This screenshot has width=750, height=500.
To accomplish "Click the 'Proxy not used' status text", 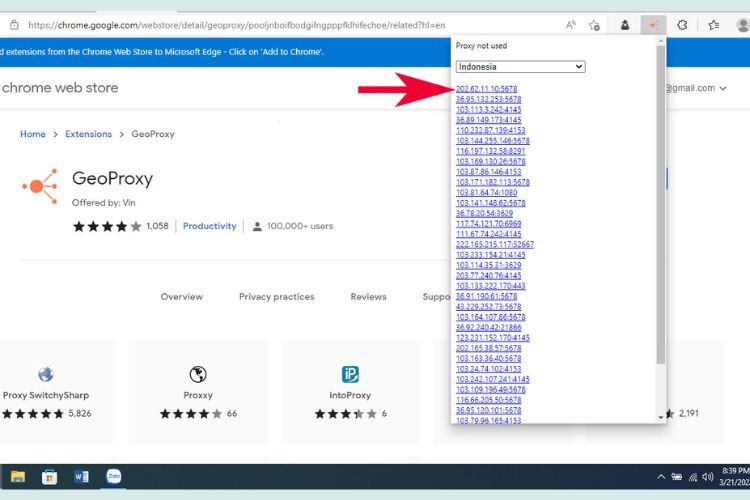I will [x=481, y=45].
